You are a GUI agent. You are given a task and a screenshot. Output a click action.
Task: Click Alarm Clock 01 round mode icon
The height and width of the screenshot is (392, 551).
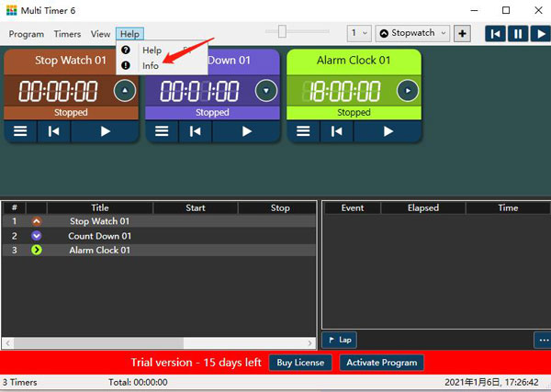408,91
